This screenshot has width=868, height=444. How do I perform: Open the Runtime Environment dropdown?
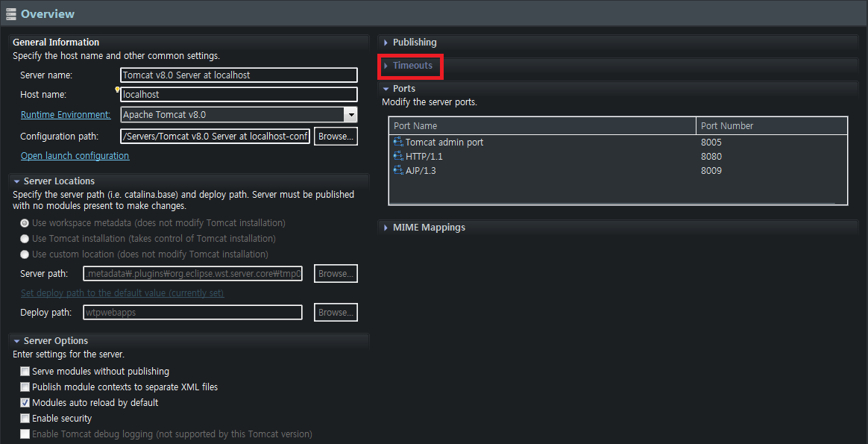(350, 115)
